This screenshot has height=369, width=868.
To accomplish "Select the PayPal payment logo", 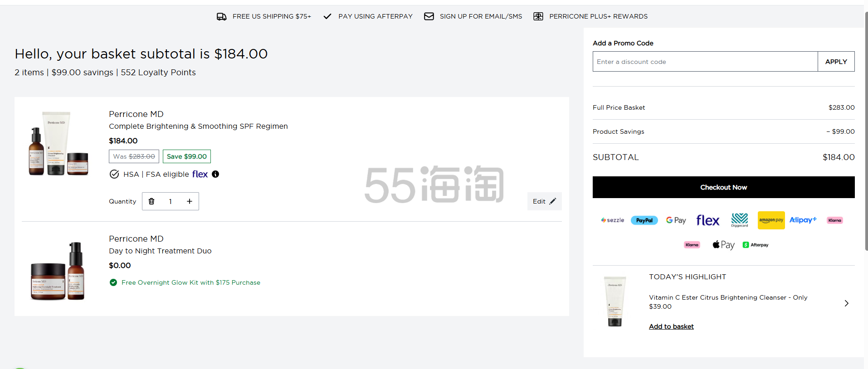I will pyautogui.click(x=644, y=220).
